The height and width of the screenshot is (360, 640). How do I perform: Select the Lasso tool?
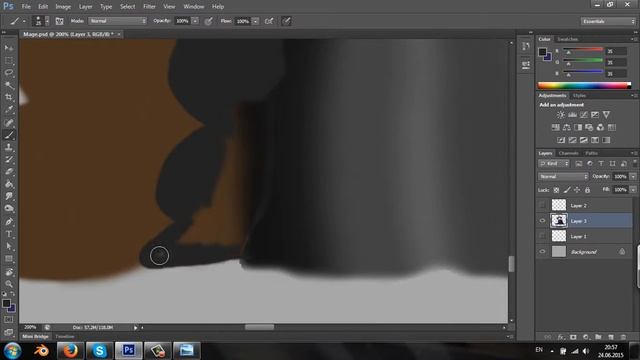(9, 73)
